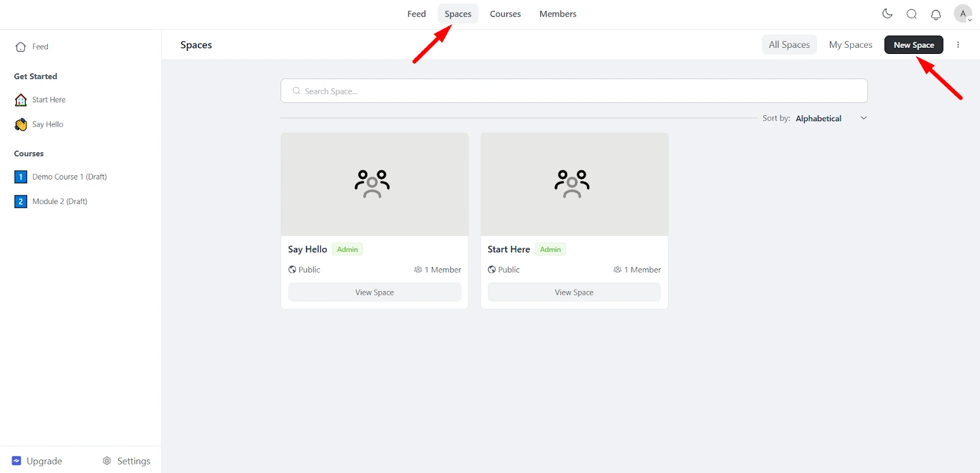Toggle dark mode with the moon icon
This screenshot has height=473, width=980.
point(887,13)
